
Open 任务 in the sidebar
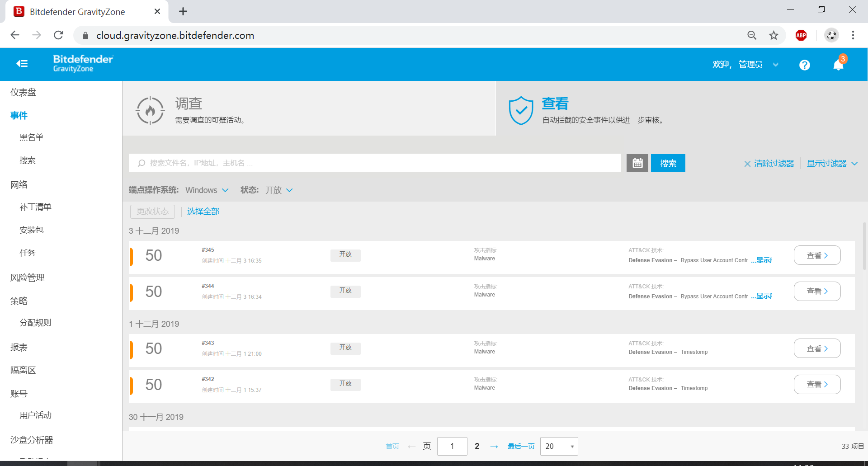(x=27, y=253)
